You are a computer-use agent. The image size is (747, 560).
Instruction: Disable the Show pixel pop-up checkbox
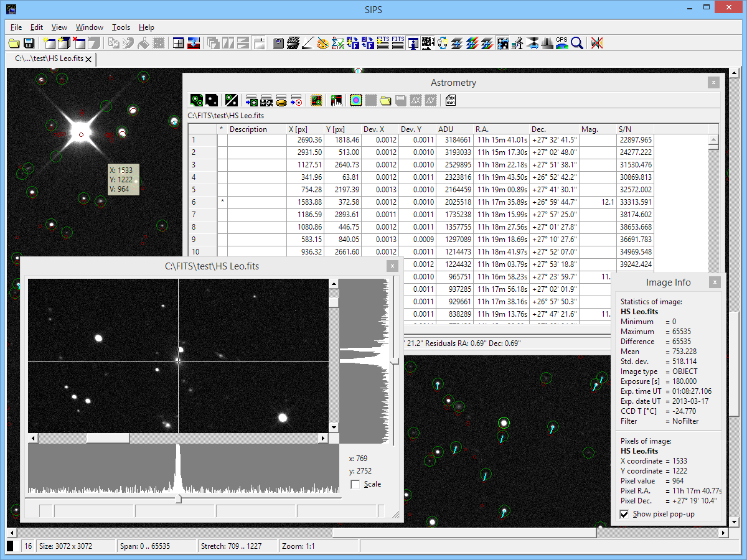click(624, 514)
